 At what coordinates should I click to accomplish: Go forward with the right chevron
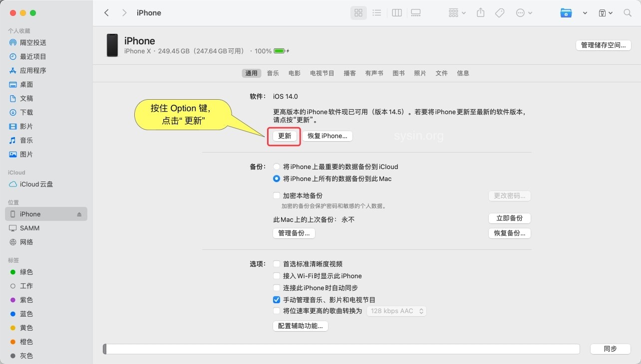[x=124, y=13]
